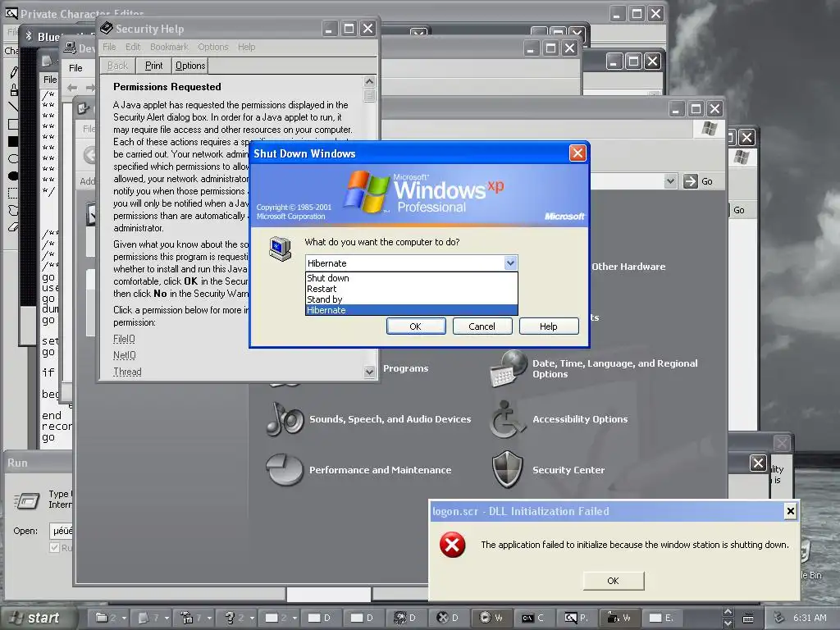Click the Go button next to address bar
840x630 pixels.
pos(699,181)
